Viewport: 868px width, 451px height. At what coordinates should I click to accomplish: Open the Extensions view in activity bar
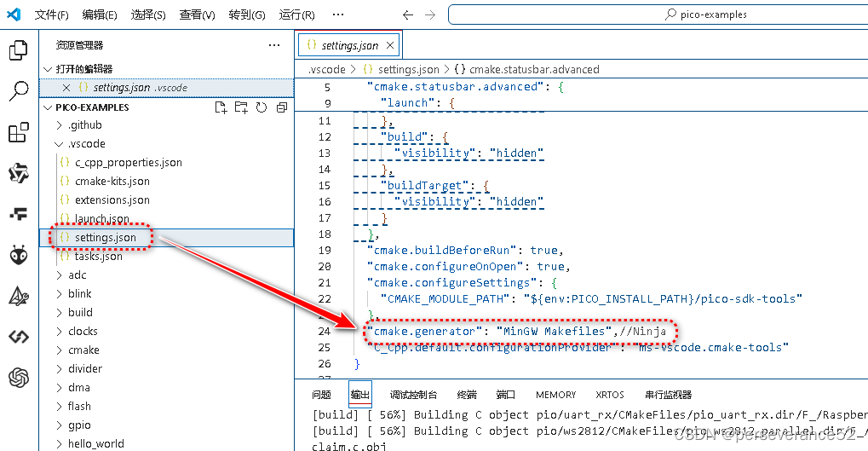[x=18, y=132]
